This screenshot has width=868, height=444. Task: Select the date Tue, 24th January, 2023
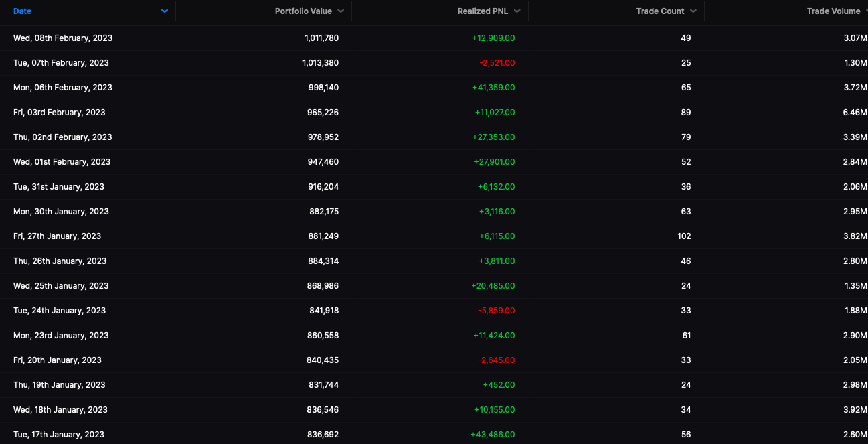click(x=60, y=311)
